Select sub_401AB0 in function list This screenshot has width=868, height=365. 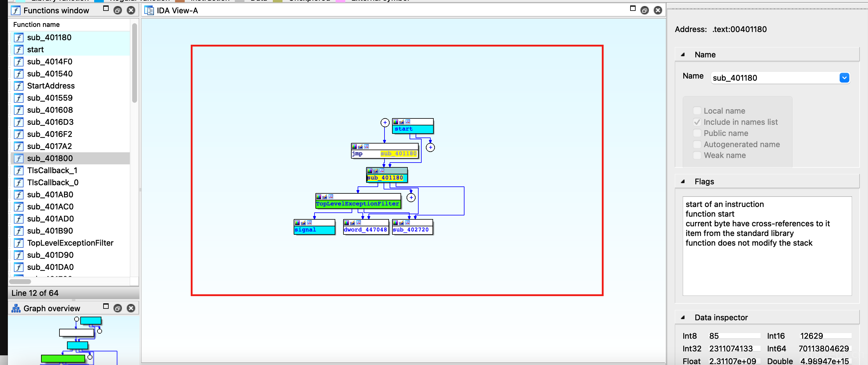(x=70, y=195)
